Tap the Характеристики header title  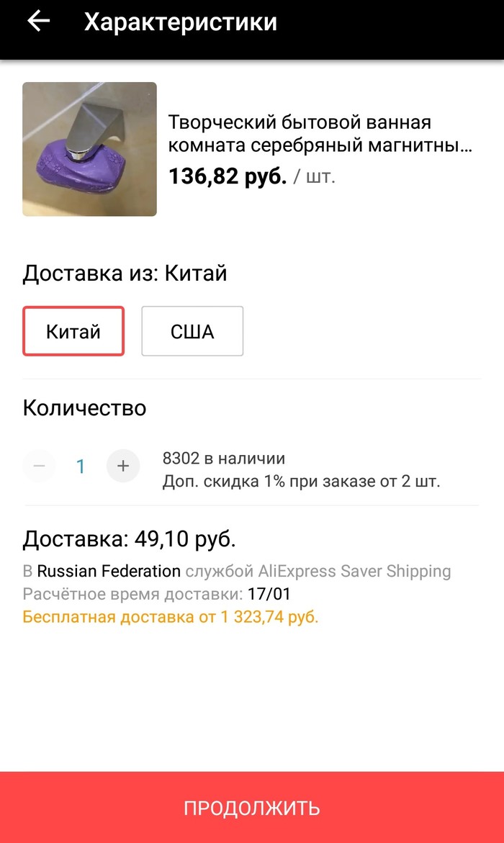click(180, 22)
